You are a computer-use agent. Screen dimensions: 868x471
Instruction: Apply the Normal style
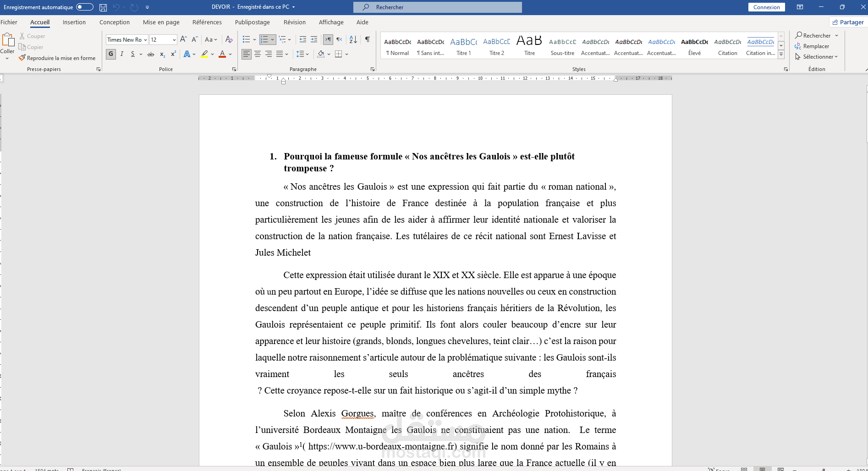coord(398,46)
